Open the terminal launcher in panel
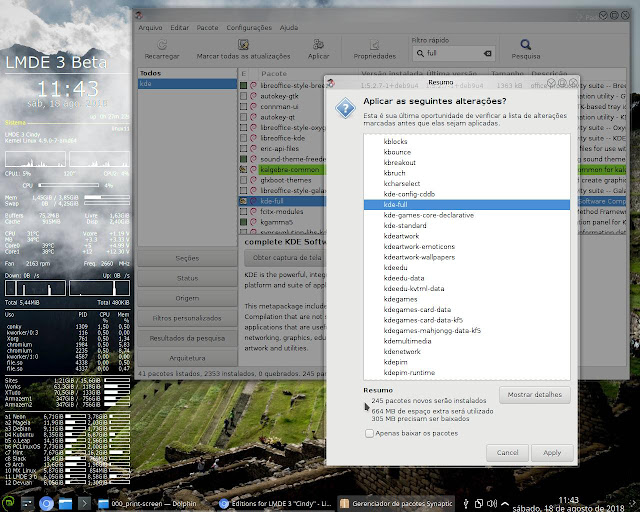The height and width of the screenshot is (512, 640). click(x=84, y=504)
